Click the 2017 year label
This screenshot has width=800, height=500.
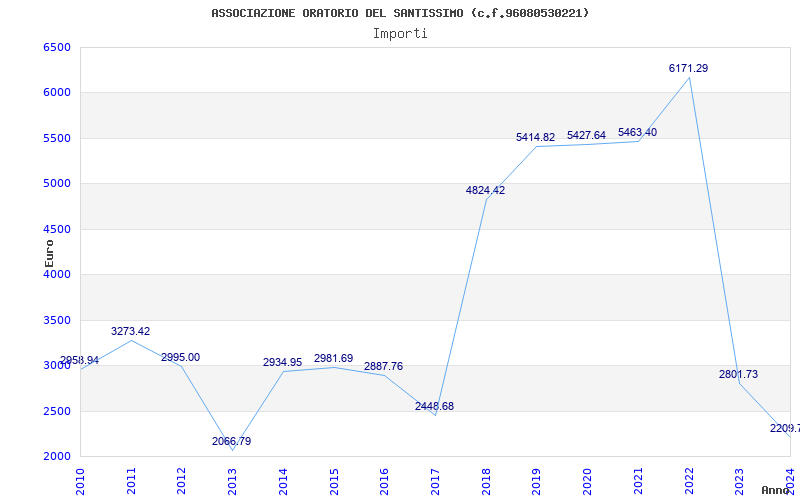(435, 481)
